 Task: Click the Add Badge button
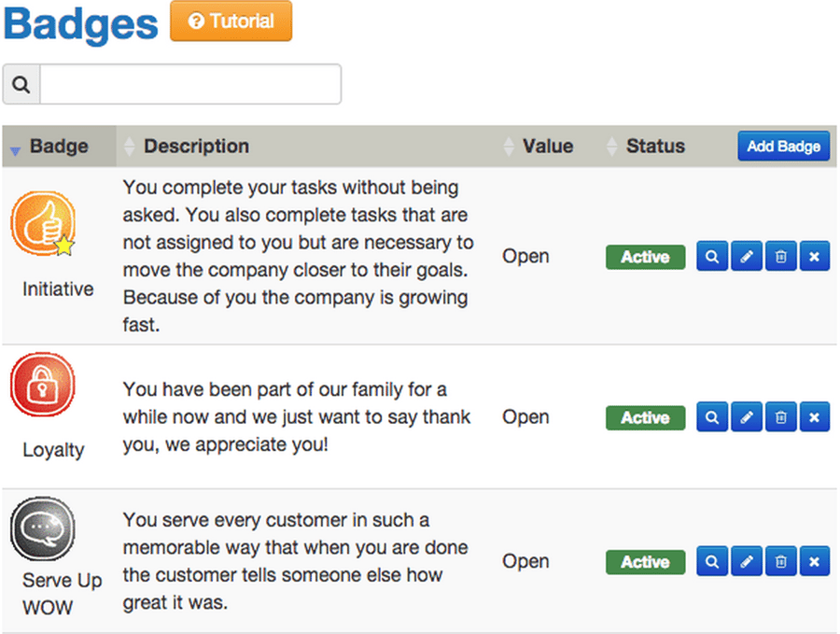pos(783,147)
